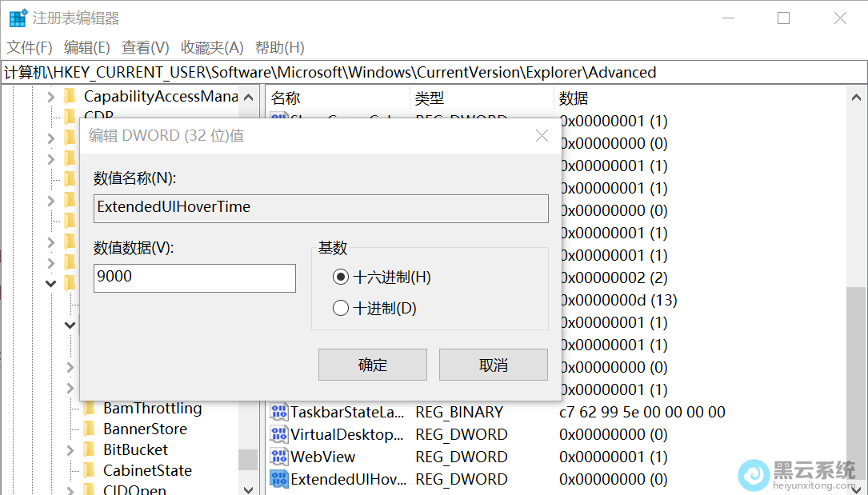Screen dimensions: 868x495
Task: Select the BannerStore folder icon
Action: coord(90,429)
